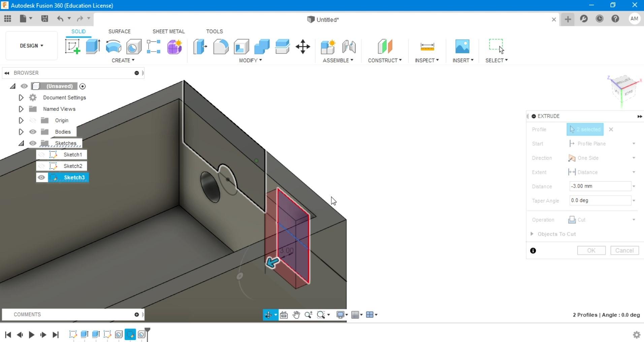644x342 pixels.
Task: Undo the last action
Action: pos(60,19)
